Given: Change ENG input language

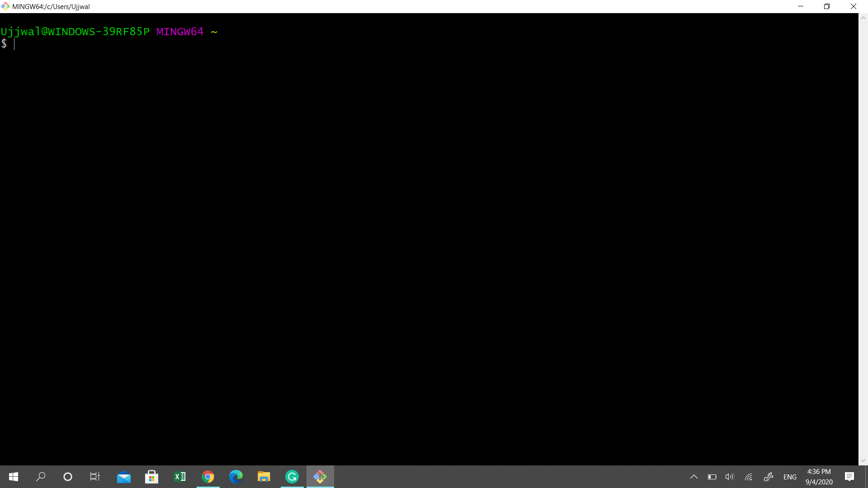Looking at the screenshot, I should pos(790,477).
